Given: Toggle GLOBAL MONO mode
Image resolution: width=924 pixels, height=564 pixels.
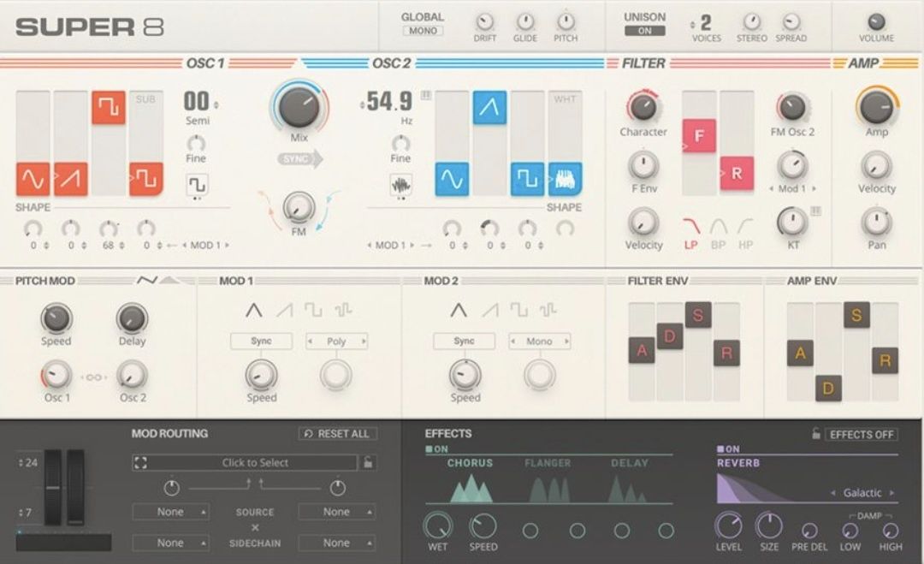Looking at the screenshot, I should (423, 31).
